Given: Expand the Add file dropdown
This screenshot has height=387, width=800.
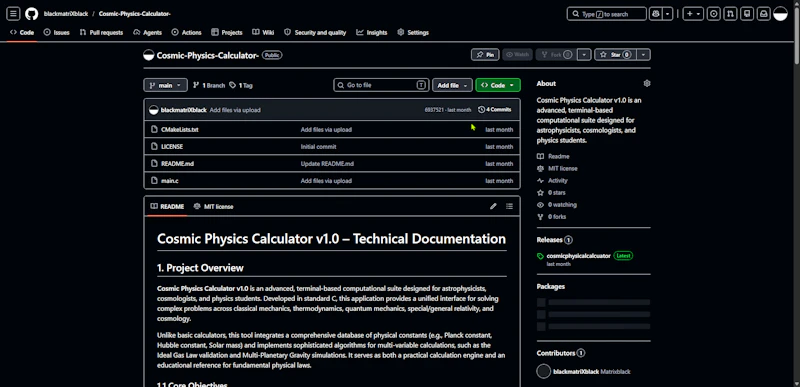Looking at the screenshot, I should tap(452, 85).
